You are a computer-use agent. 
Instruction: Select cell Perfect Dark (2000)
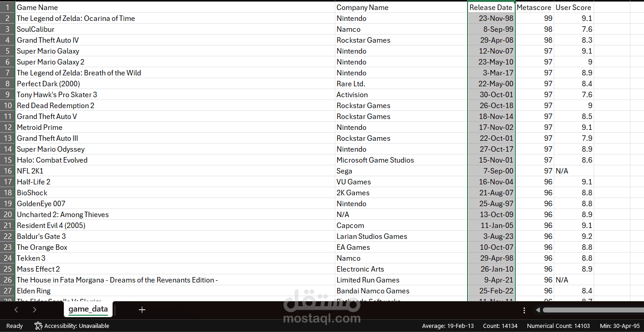pos(175,84)
